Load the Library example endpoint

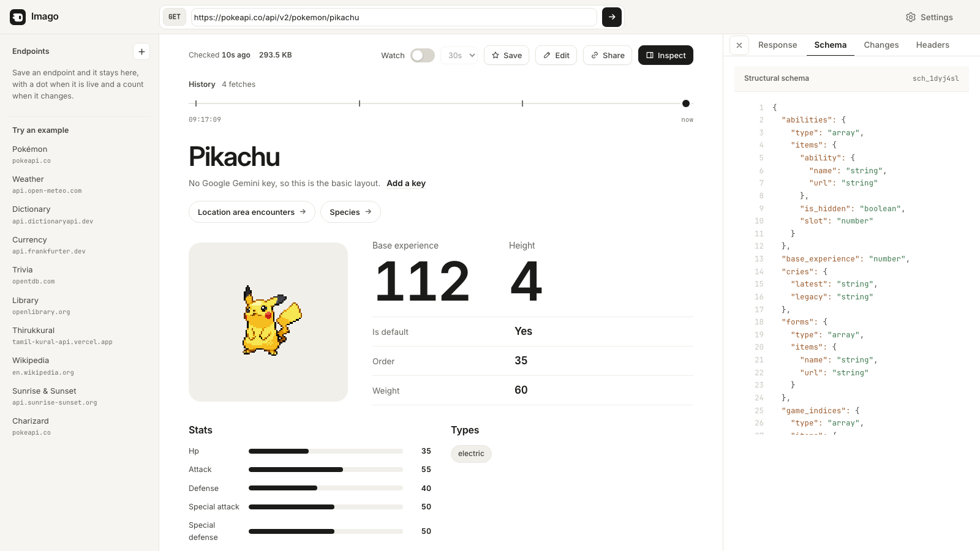tap(80, 305)
